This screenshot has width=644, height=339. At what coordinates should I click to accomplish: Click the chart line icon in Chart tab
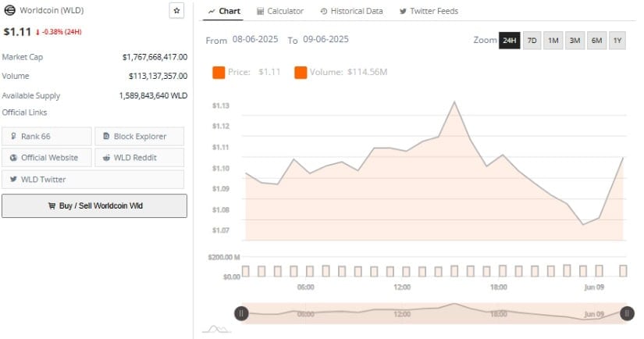pyautogui.click(x=212, y=12)
